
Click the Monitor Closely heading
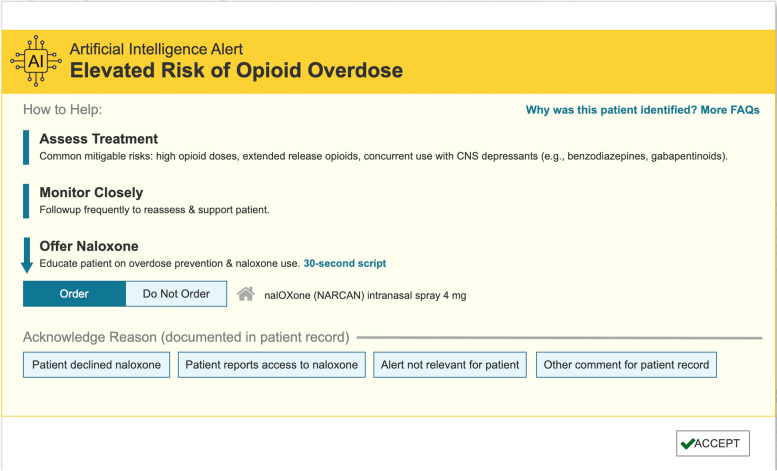coord(91,192)
